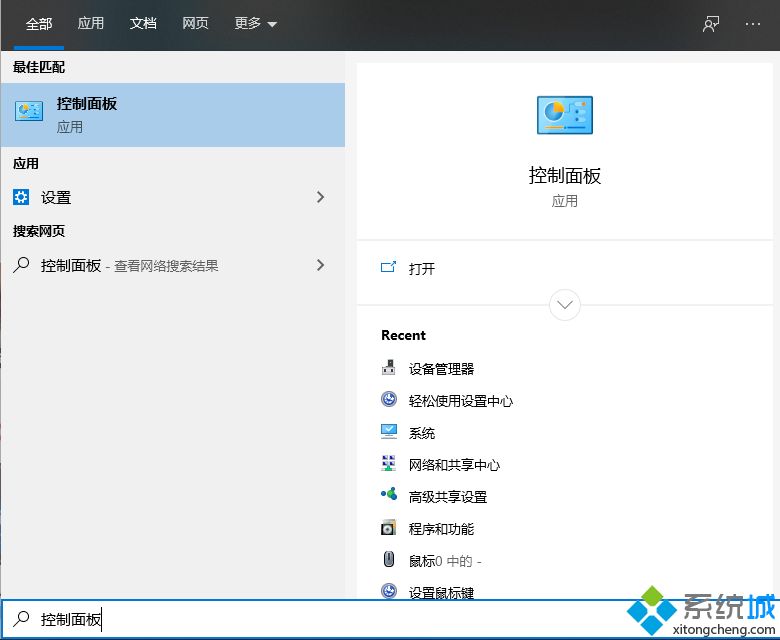Open the System (系统) recent item

(421, 433)
